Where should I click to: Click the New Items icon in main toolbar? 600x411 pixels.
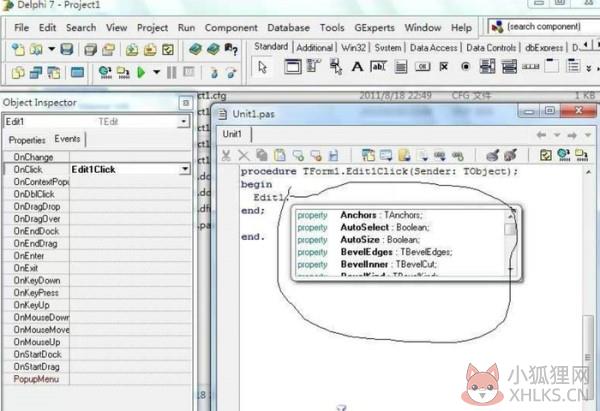(18, 49)
